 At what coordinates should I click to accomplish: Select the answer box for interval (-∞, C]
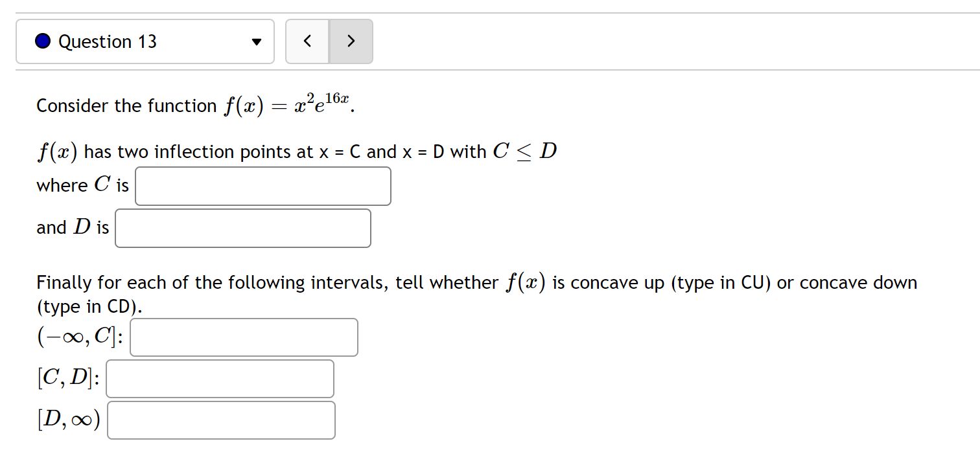tap(244, 337)
